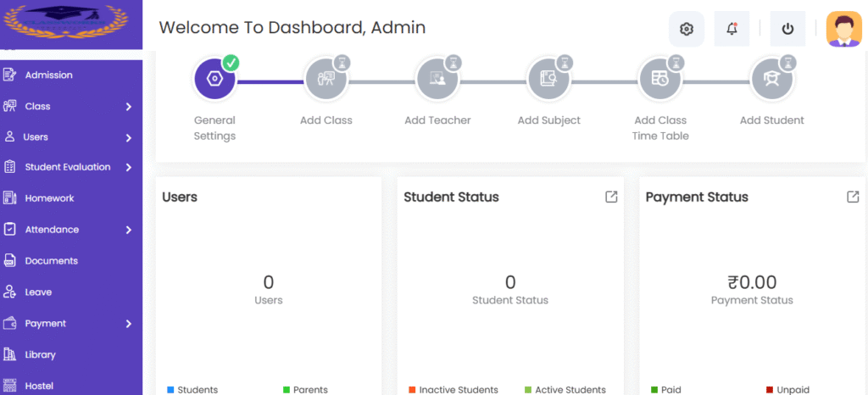Viewport: 868px width, 395px height.
Task: Expand the Payment sidebar chevron
Action: [x=129, y=324]
